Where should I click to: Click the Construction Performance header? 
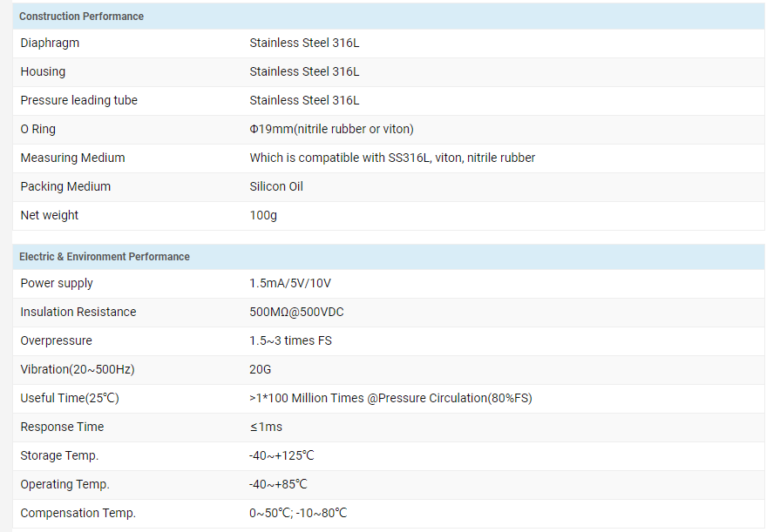click(x=81, y=17)
